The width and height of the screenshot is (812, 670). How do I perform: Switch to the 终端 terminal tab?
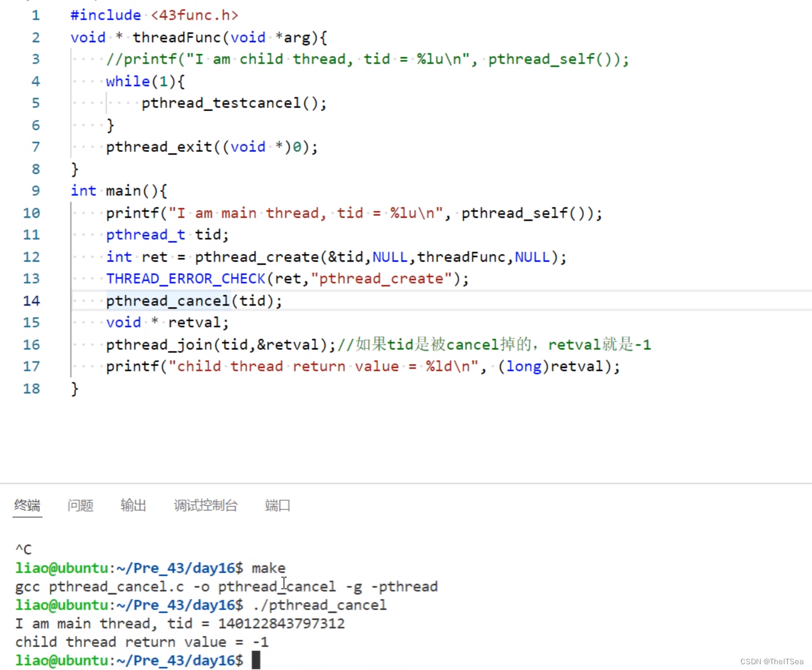click(x=27, y=505)
